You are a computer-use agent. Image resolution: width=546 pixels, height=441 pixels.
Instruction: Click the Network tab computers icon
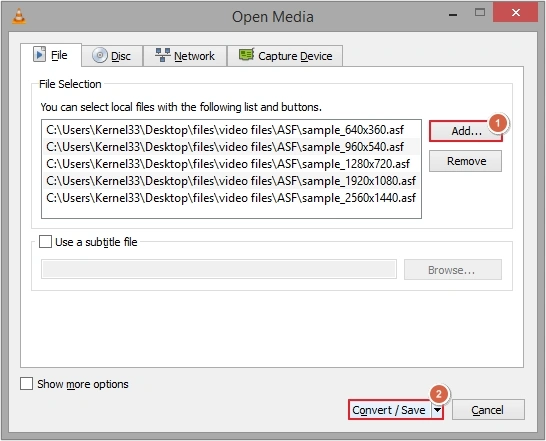163,55
